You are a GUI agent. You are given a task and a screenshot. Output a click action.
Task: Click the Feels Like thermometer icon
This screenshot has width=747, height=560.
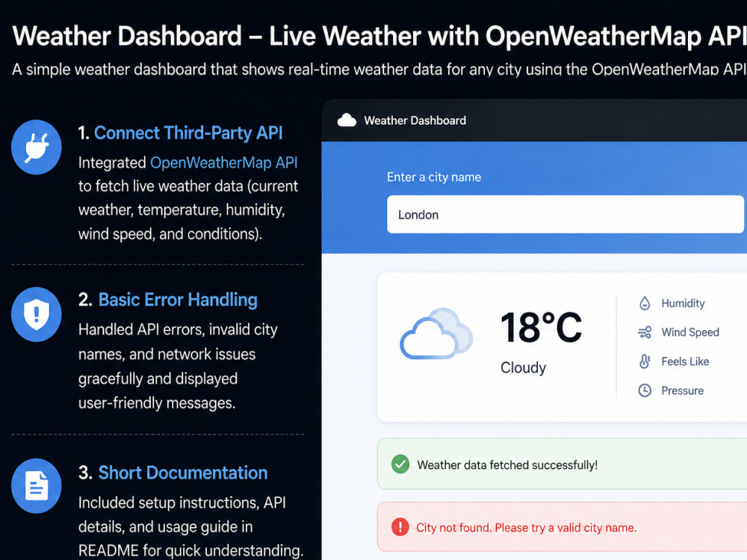[645, 361]
